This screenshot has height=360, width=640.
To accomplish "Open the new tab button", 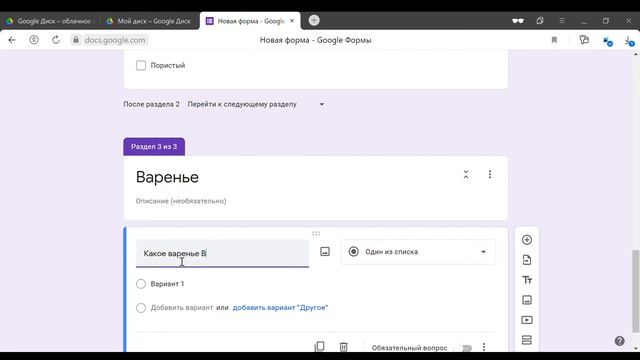I will coord(314,20).
